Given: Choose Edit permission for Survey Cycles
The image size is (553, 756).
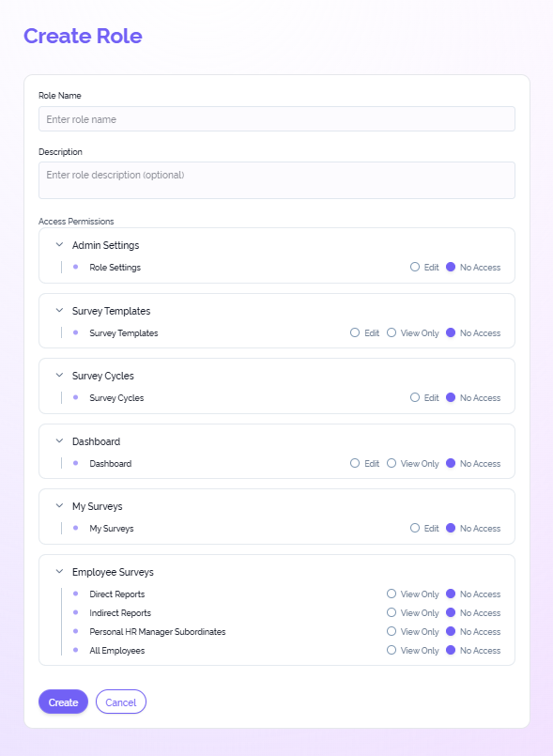Looking at the screenshot, I should point(413,398).
